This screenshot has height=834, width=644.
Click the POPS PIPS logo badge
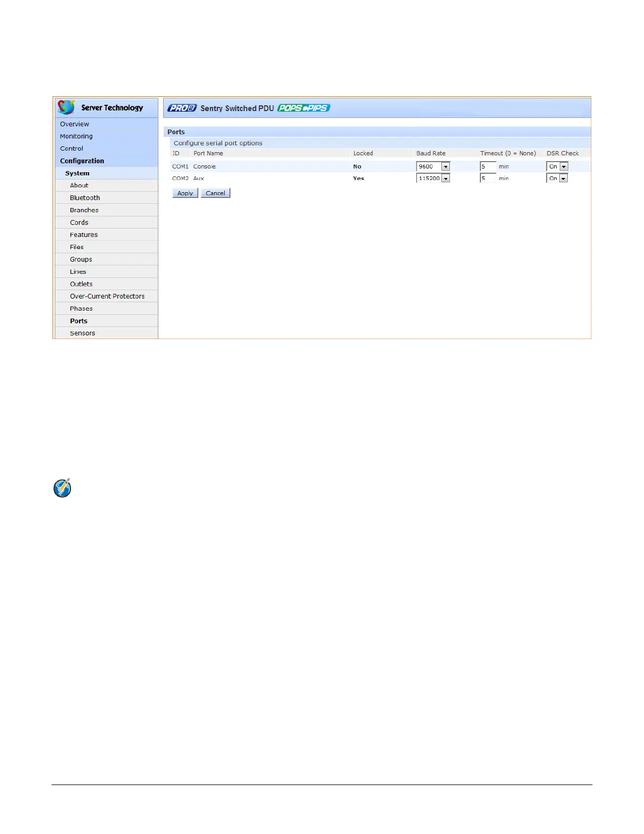coord(304,108)
